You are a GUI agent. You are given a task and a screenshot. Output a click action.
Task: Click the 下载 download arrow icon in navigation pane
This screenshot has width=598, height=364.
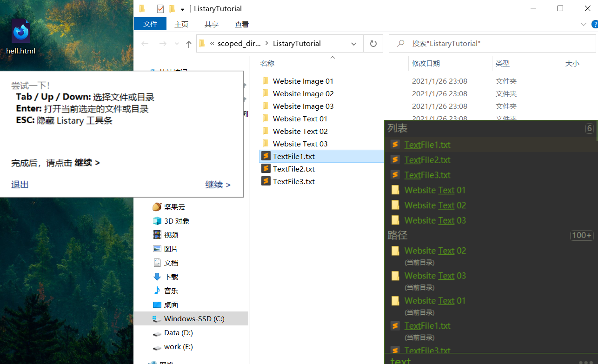point(157,277)
